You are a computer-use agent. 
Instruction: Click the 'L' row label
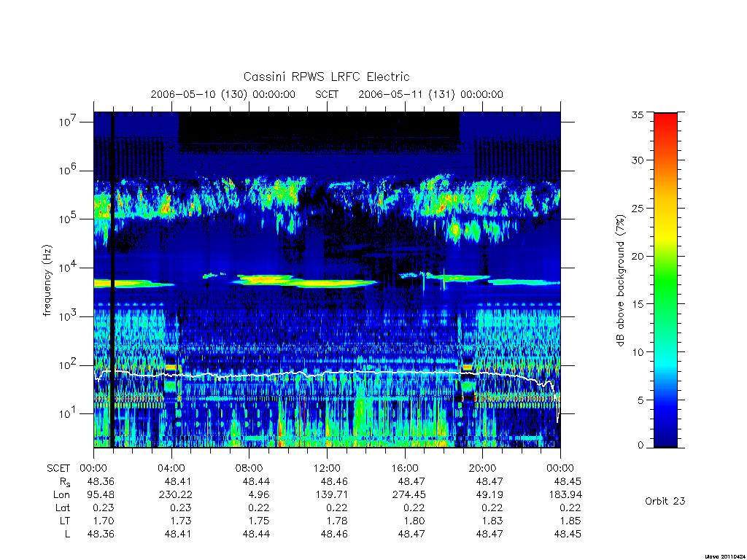67,534
